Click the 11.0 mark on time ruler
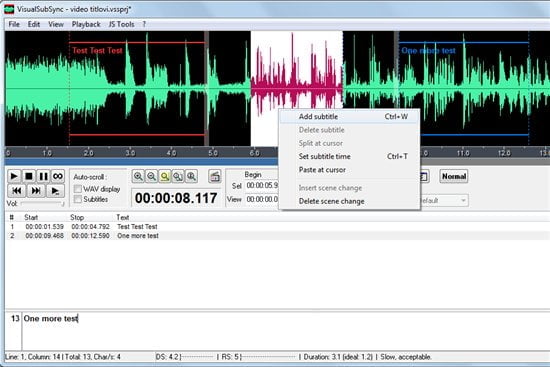 coord(463,153)
